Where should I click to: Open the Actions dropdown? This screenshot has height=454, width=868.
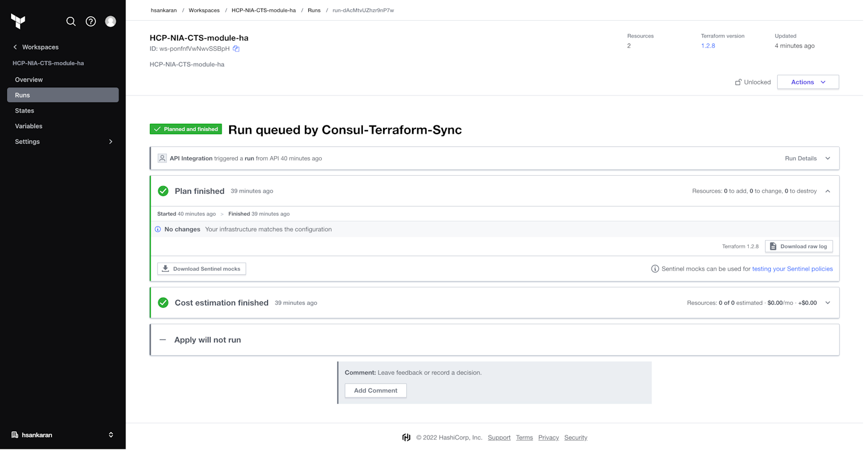(808, 82)
